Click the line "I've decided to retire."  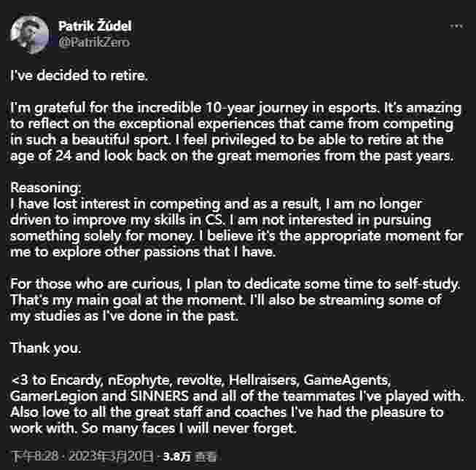[79, 76]
